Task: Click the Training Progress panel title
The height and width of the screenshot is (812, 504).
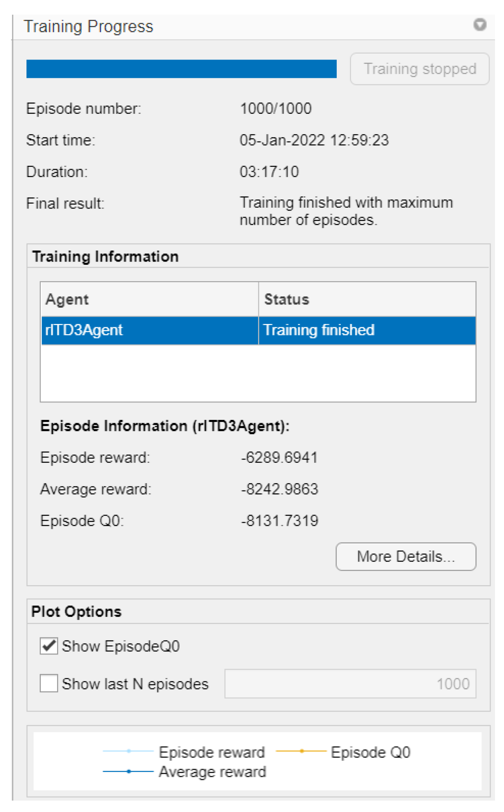Action: (89, 27)
